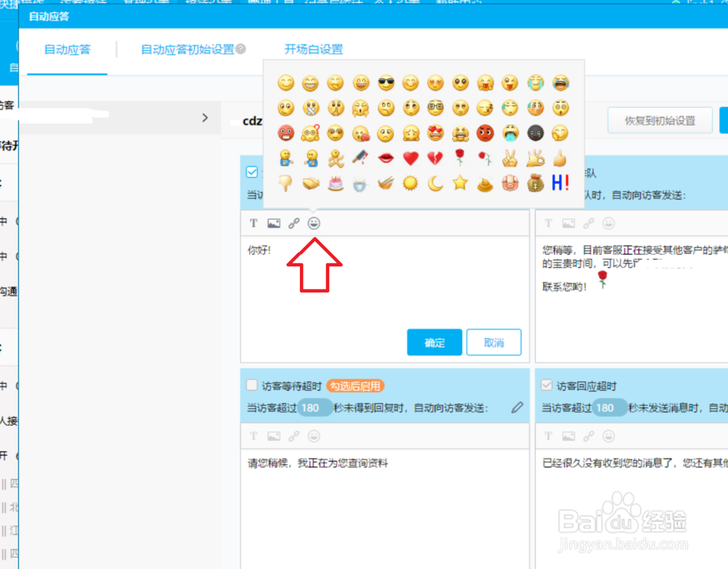728x569 pixels.
Task: Select the sunglasses emoji
Action: [x=386, y=83]
